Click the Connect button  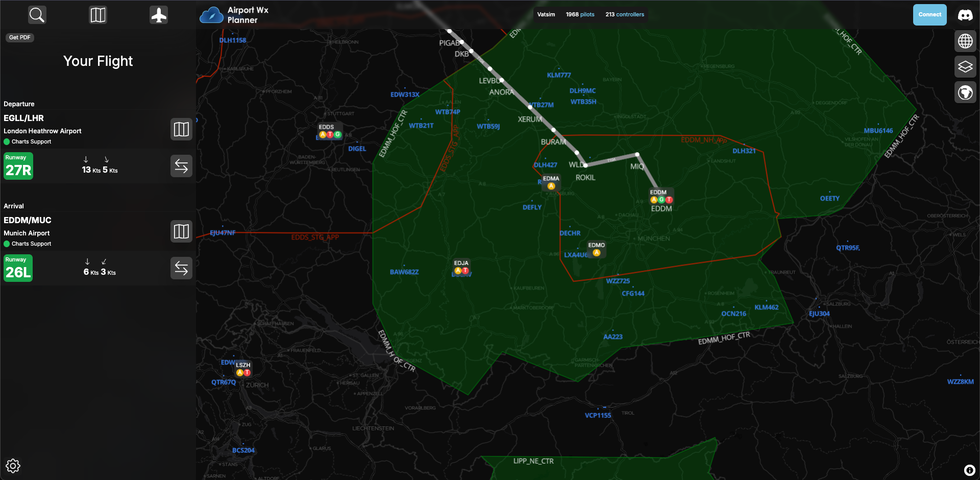click(x=929, y=15)
